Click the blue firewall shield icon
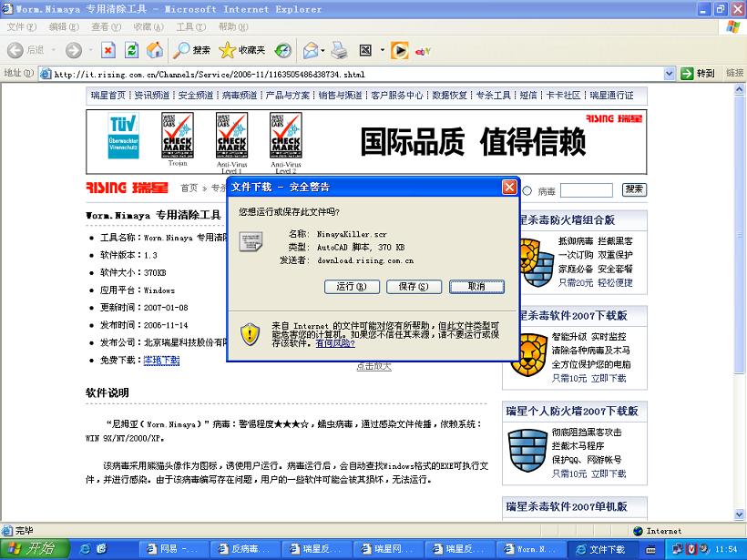Image resolution: width=747 pixels, height=560 pixels. (x=527, y=451)
